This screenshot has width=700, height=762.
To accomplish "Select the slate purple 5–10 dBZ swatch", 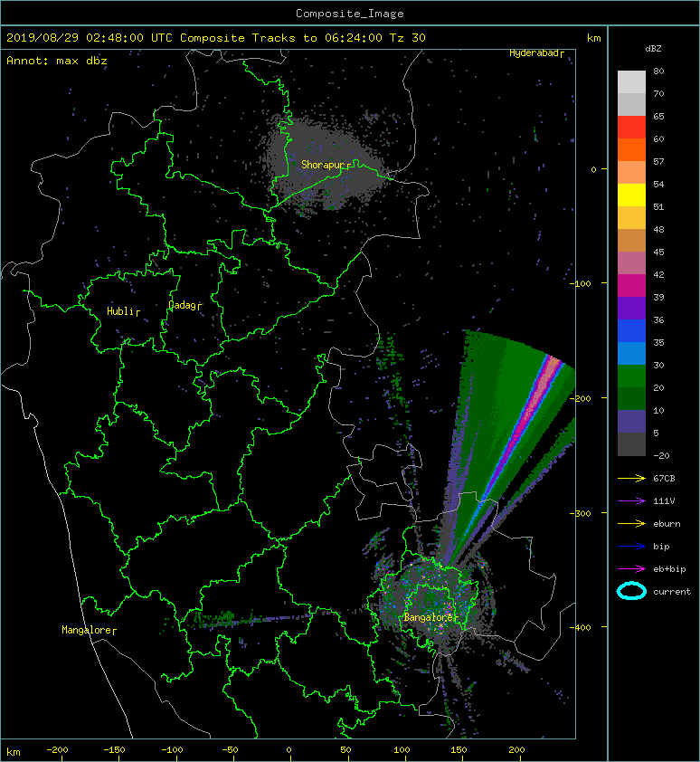I will tap(631, 421).
